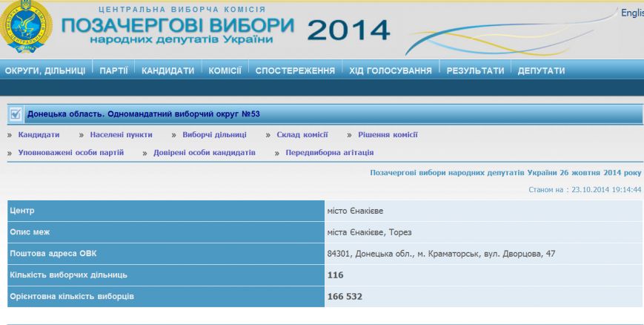The image size is (644, 325).
Task: Open the СПОСТЕРЕЖЕННЯ menu item
Action: click(x=295, y=70)
